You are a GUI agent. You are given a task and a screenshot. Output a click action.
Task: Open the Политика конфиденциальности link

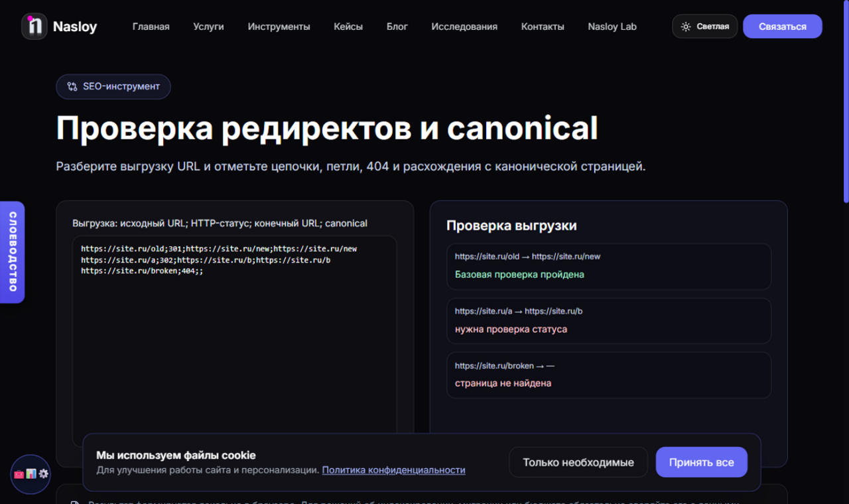tap(394, 470)
